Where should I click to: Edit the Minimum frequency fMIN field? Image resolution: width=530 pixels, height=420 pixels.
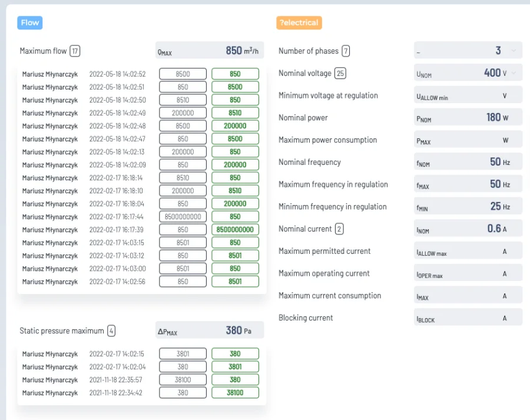468,206
